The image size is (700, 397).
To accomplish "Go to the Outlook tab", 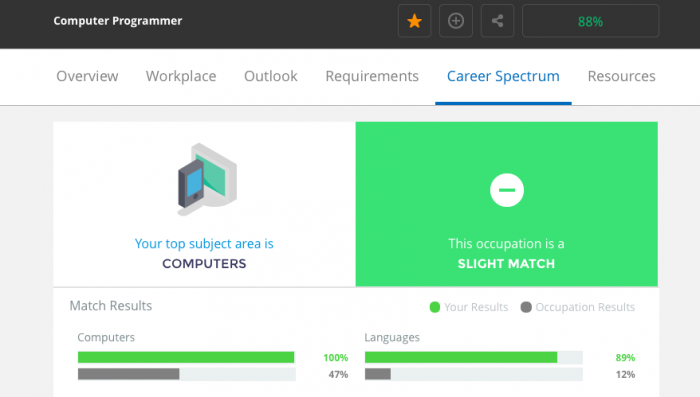I will [271, 76].
